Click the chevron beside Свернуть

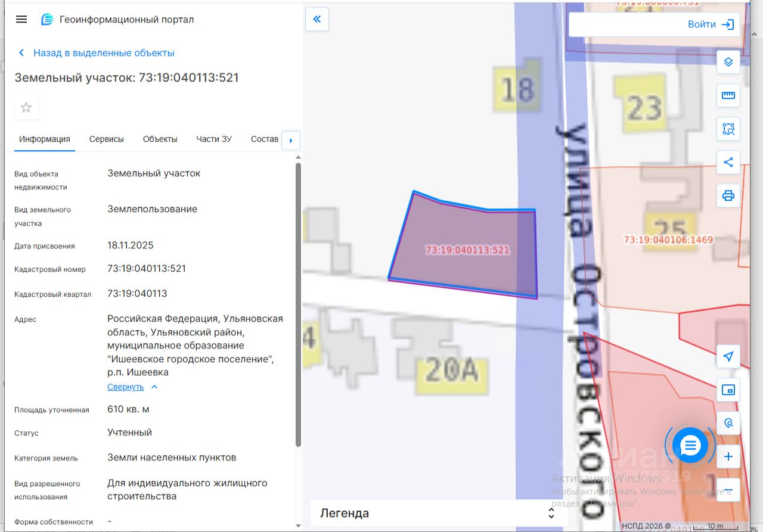coord(154,387)
